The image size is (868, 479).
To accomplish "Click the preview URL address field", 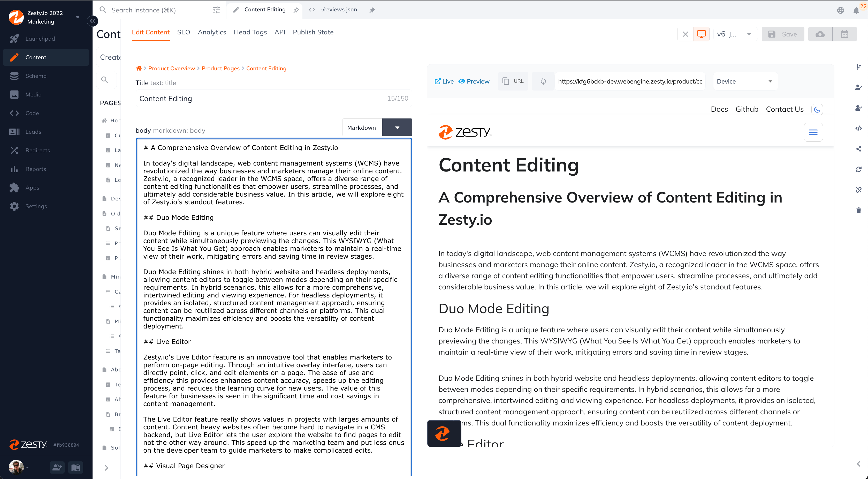I will (x=630, y=81).
